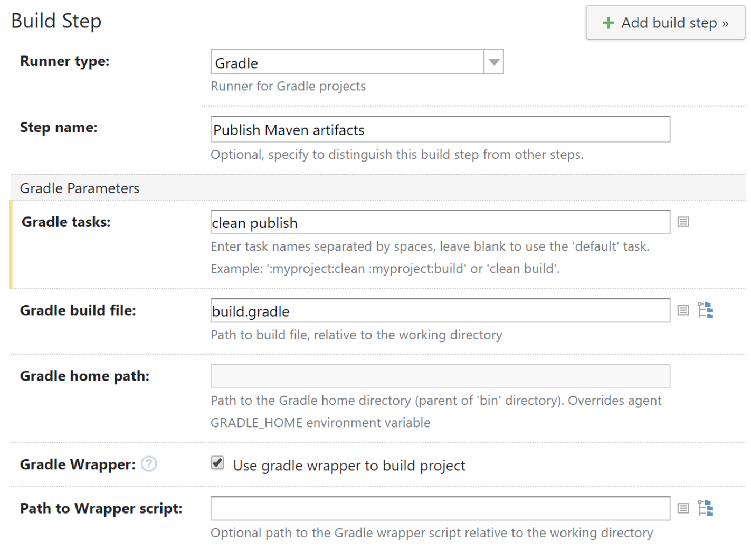Toggle Use gradle wrapper checkbox
Screen dimensions: 751x560
[x=217, y=463]
